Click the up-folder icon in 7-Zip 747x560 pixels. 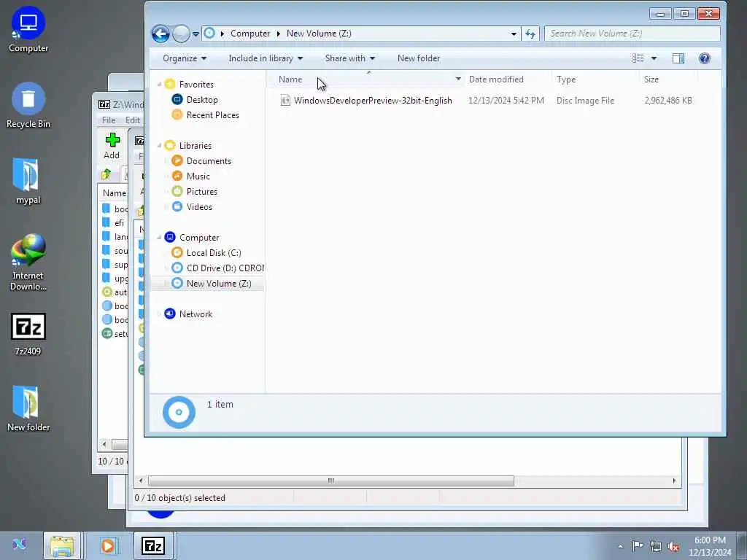coord(107,174)
